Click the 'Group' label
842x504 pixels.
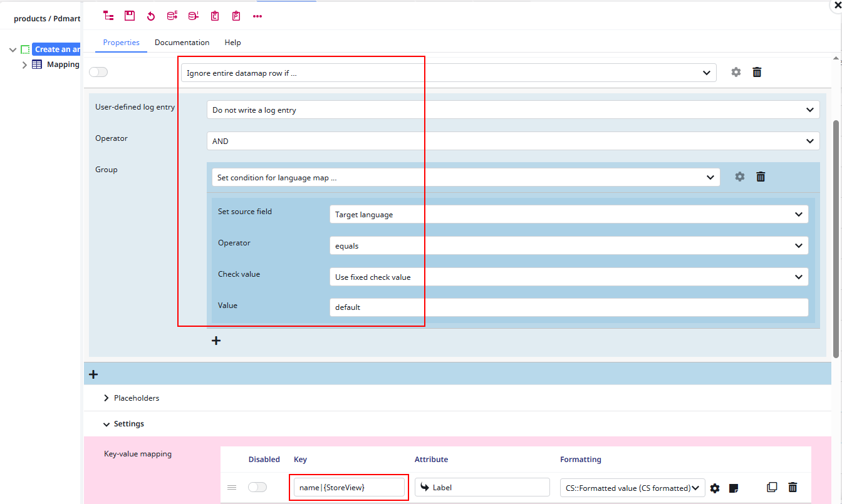point(107,170)
